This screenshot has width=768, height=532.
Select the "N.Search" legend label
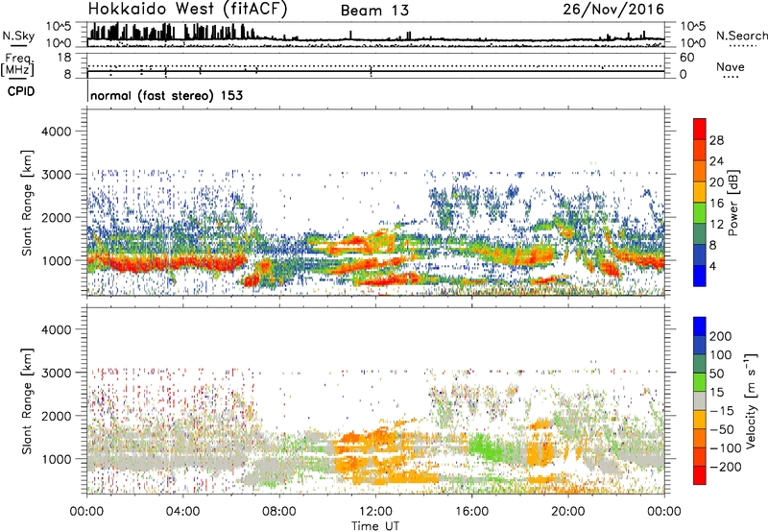tap(741, 36)
